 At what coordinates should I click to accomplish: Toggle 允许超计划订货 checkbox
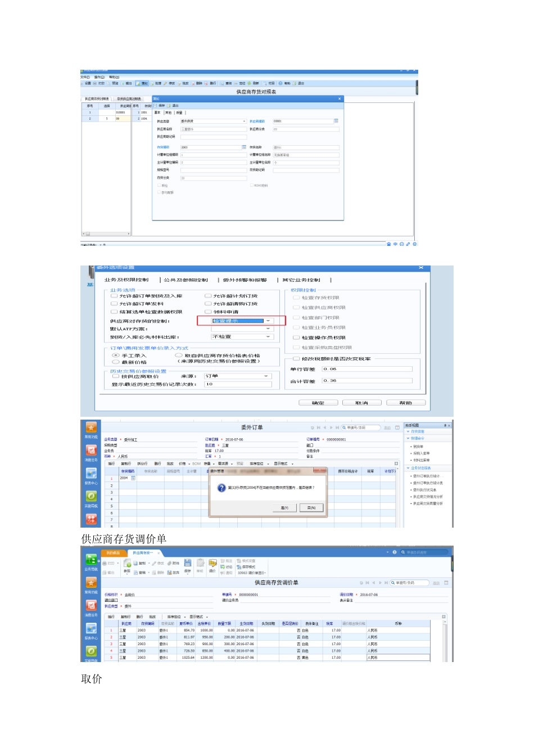click(x=208, y=296)
